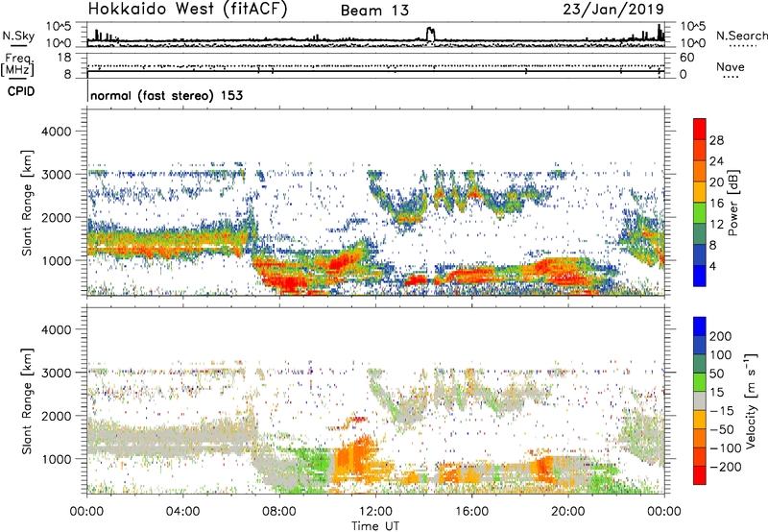Viewport: 768px width, 532px height.
Task: Click the '20:00' time tick label
Action: (x=567, y=512)
